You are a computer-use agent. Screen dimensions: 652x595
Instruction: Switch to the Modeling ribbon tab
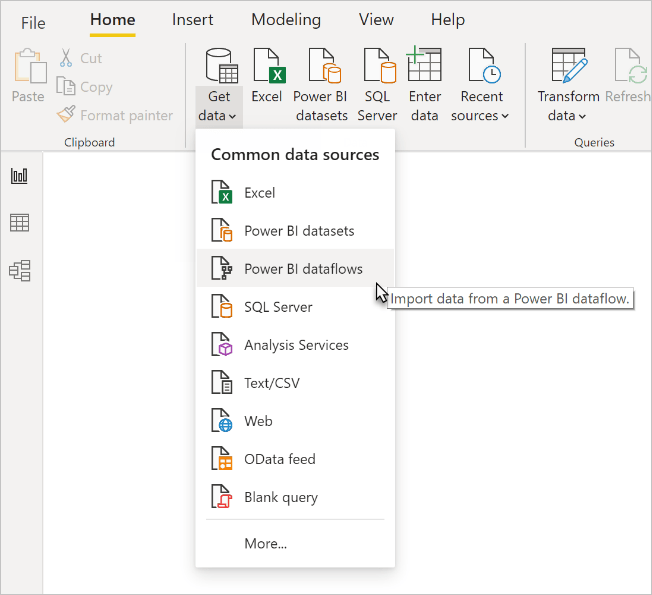point(286,20)
